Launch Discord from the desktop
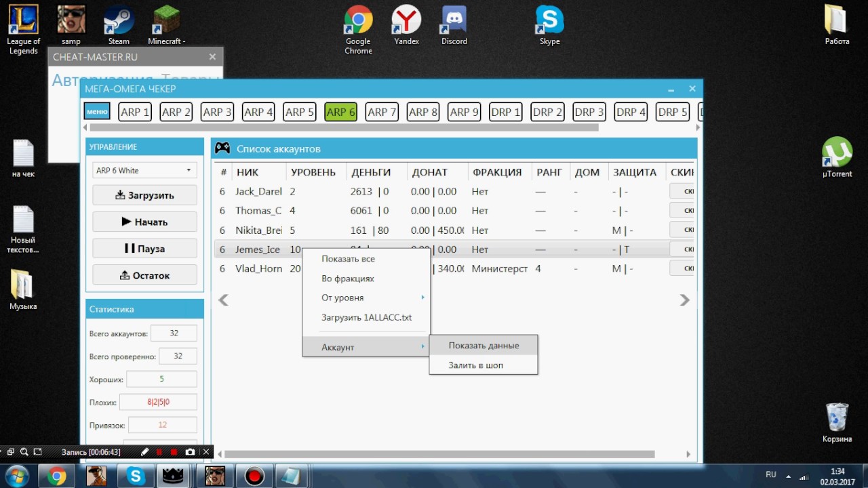868x488 pixels. click(x=454, y=26)
